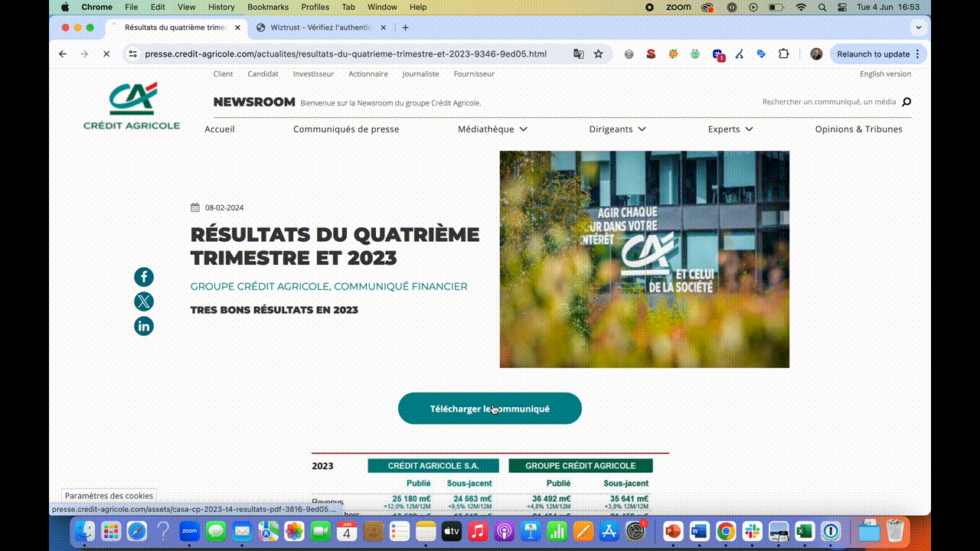Launch Safari from the Dock
Screen dimensions: 980x551
click(x=136, y=530)
